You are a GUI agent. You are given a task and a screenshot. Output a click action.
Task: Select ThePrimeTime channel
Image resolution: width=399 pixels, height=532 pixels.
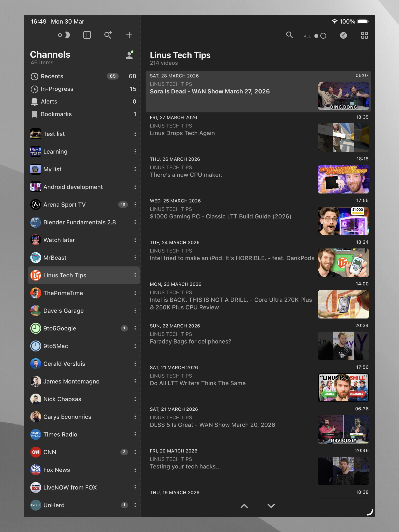(84, 293)
